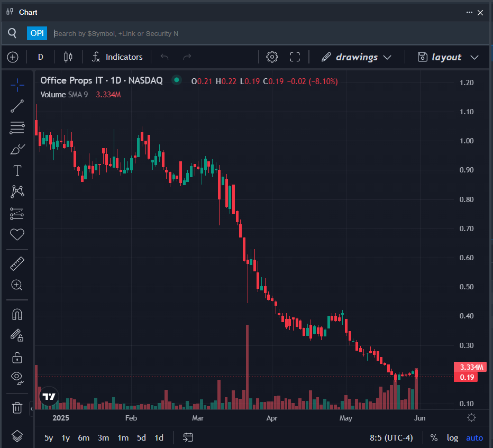Close the Chart panel

pyautogui.click(x=480, y=13)
